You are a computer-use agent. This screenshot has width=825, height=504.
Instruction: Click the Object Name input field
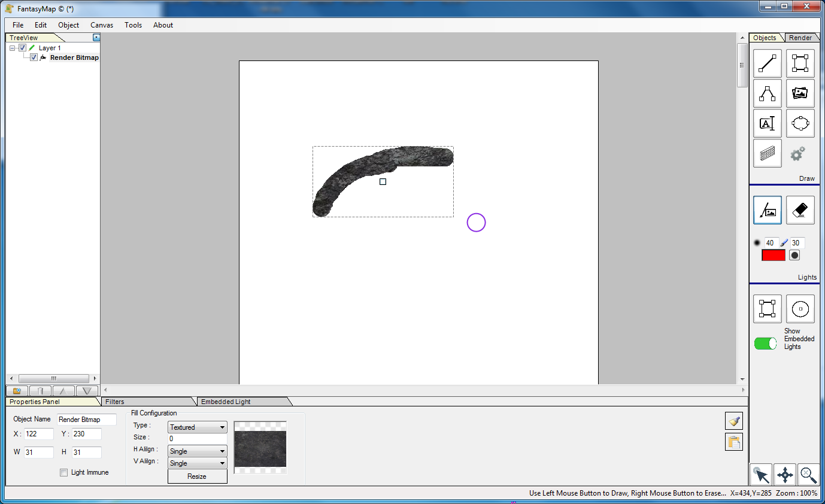(x=87, y=420)
